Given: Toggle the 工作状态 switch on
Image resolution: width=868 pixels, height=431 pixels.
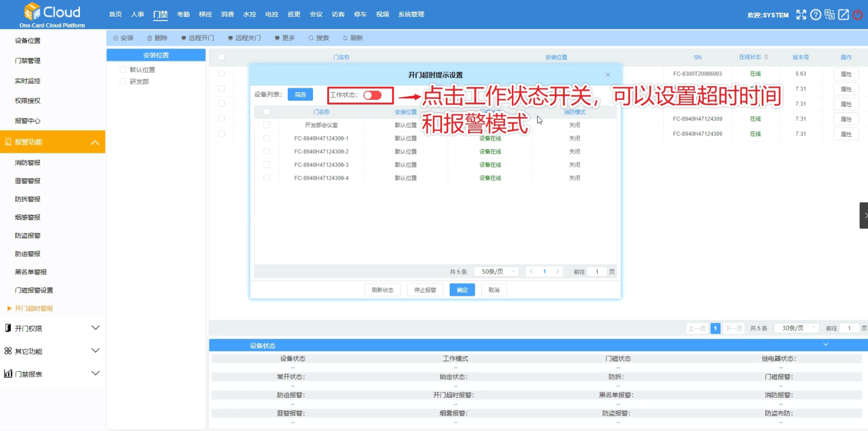Looking at the screenshot, I should [x=372, y=95].
